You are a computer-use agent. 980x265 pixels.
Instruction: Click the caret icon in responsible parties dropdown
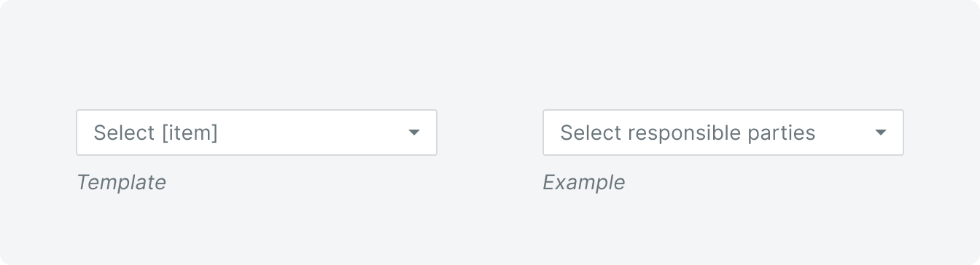click(x=881, y=132)
